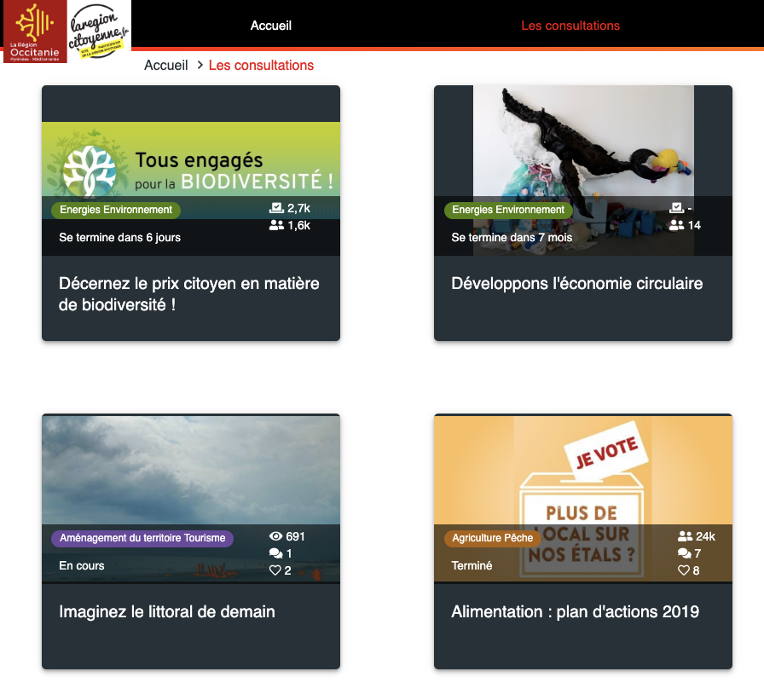Click 'Se termine dans 7 mois' text
The height and width of the screenshot is (700, 764).
[x=512, y=237]
